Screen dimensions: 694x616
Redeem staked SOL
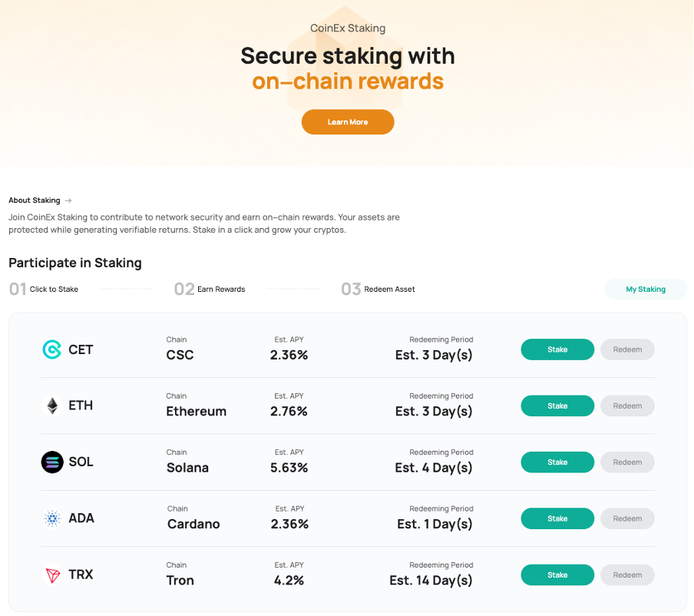(627, 462)
